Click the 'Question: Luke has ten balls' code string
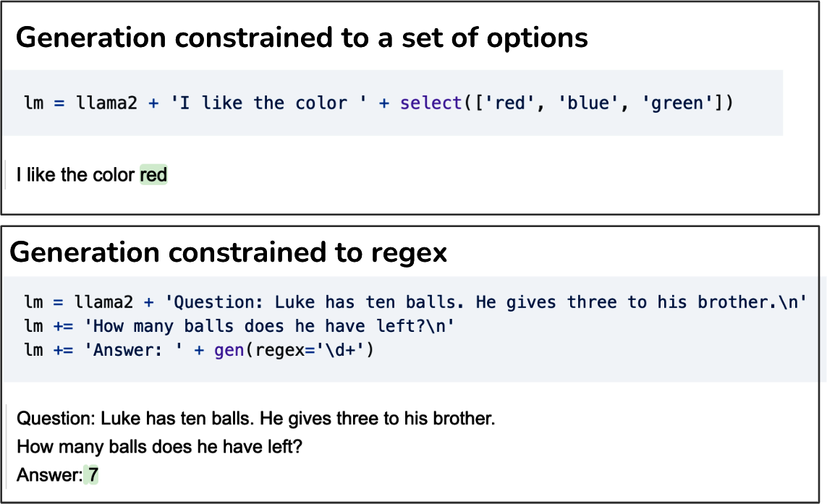Screen dimensions: 827x504 (x=489, y=302)
